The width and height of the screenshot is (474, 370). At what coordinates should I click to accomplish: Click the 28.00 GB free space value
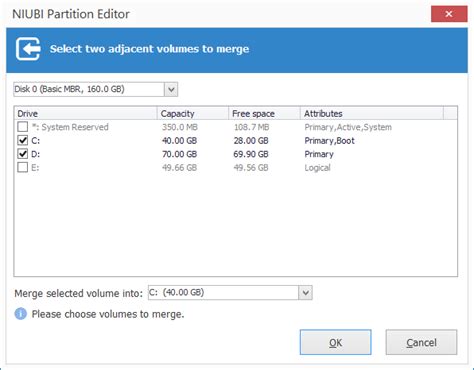[x=251, y=141]
